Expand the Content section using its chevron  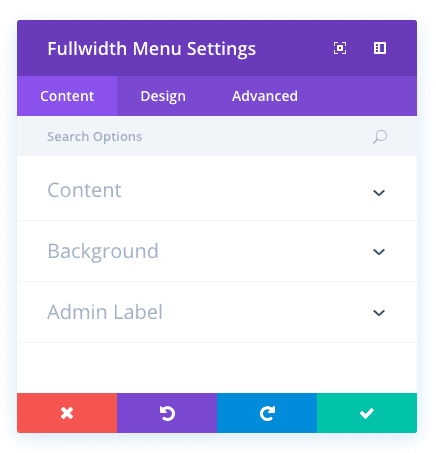coord(379,193)
